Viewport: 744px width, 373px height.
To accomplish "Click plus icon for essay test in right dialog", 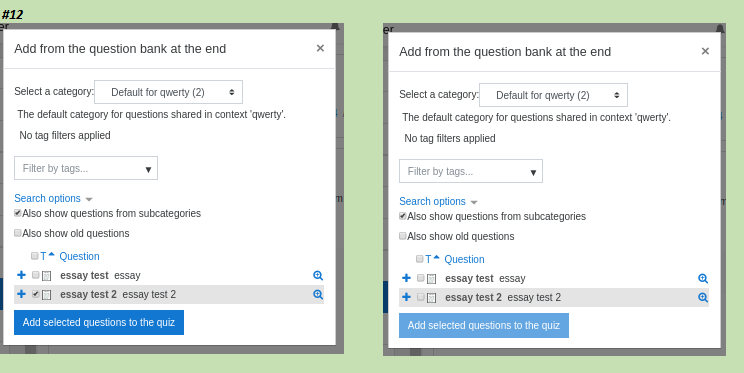I will pyautogui.click(x=406, y=278).
